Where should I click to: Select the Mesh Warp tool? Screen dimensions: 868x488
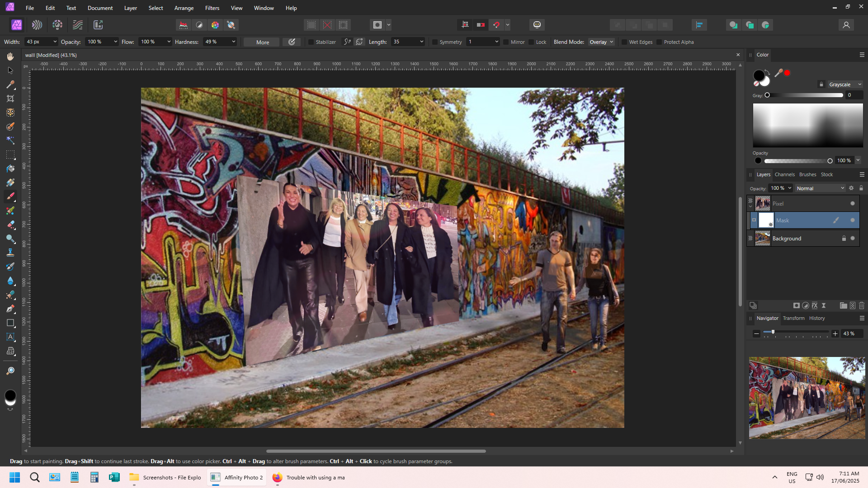[10, 351]
